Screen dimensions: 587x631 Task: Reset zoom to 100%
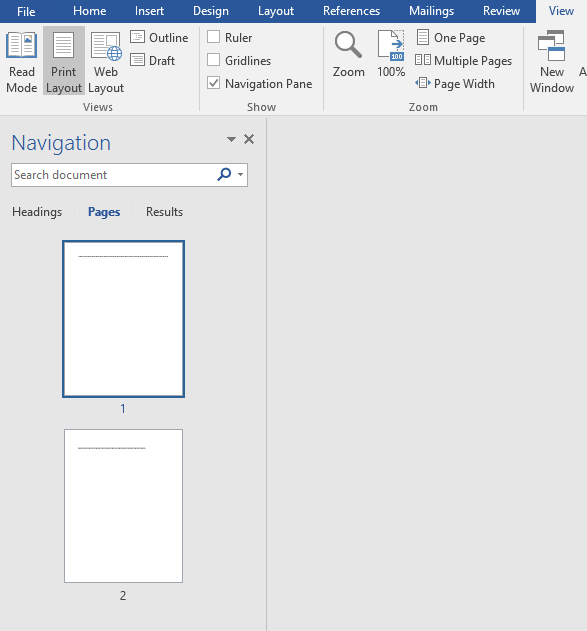coord(391,54)
